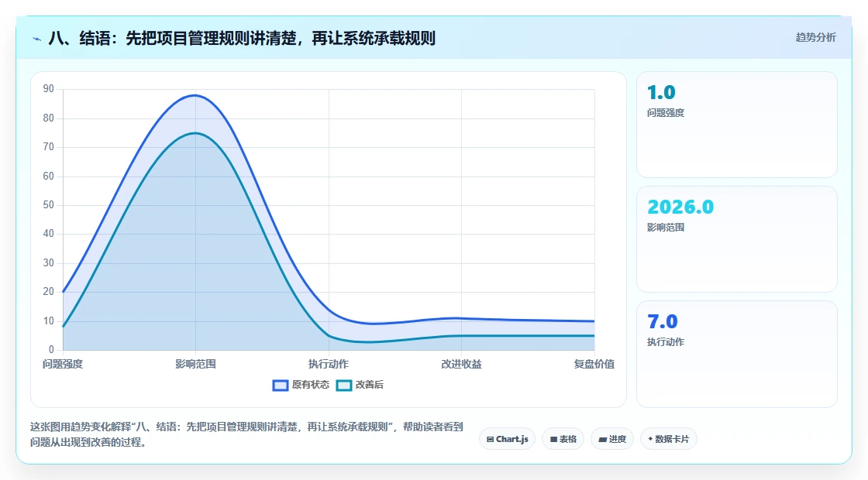Open the 问题强度 1.0 data card

(x=737, y=125)
